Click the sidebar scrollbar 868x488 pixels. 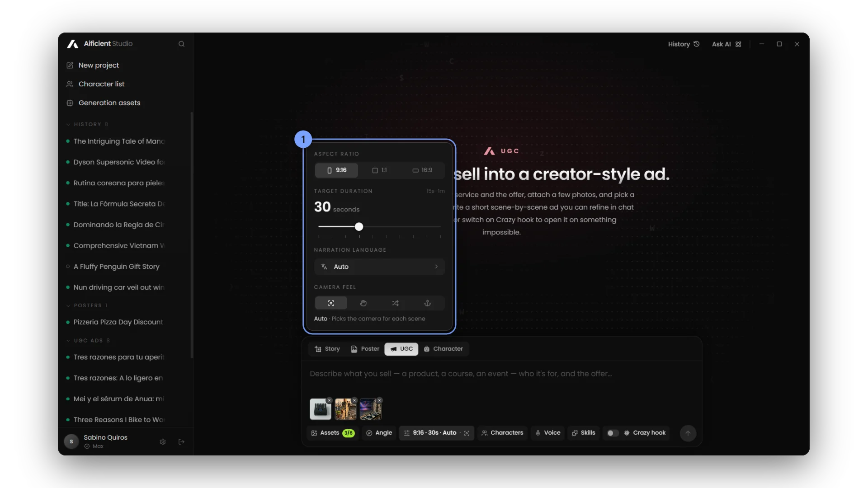[192, 235]
